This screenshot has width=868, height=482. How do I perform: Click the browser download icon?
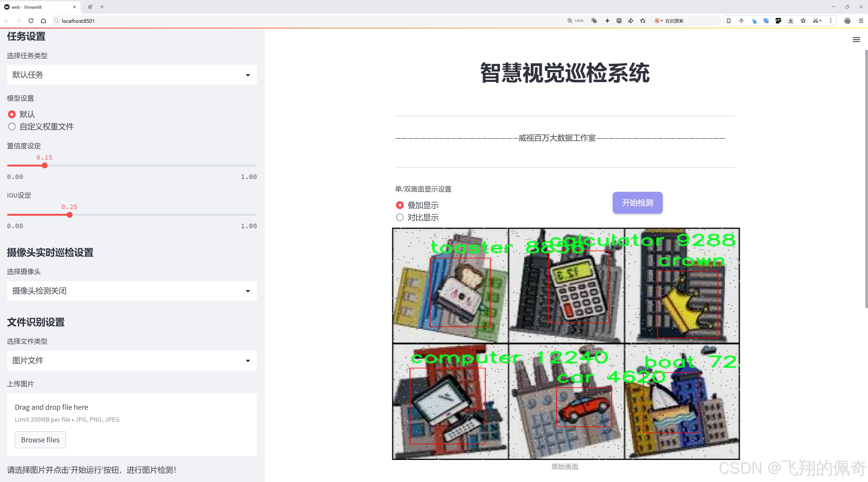click(x=791, y=20)
